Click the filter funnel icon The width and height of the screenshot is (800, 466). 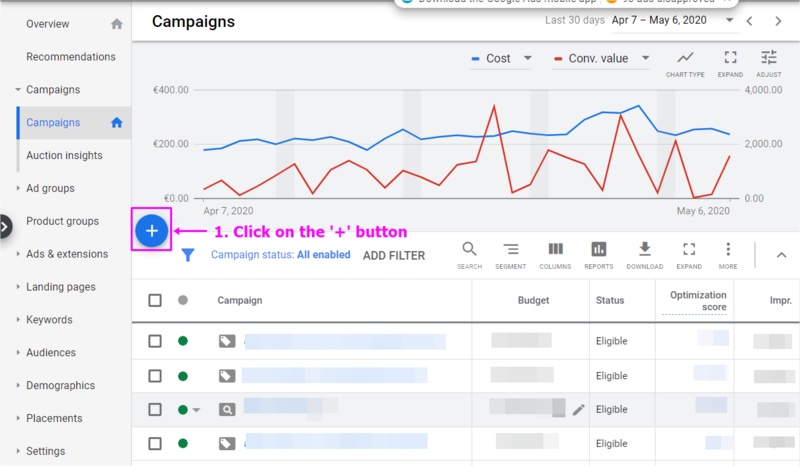[188, 256]
